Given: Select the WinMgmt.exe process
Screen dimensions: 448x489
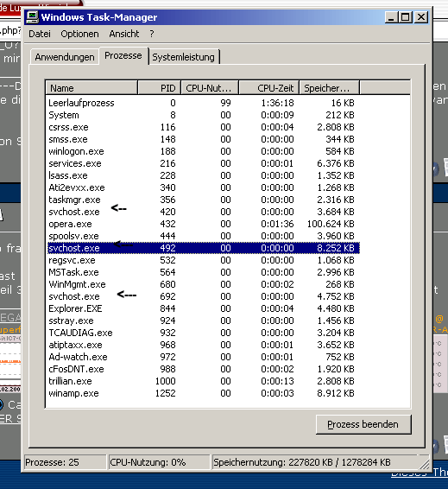Looking at the screenshot, I should coord(204,284).
